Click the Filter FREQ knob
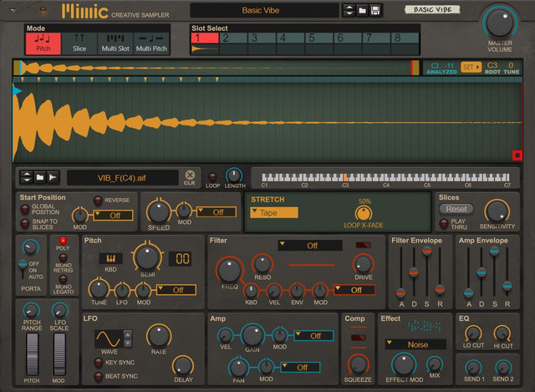Screen dimensions: 535x392 [x=229, y=270]
